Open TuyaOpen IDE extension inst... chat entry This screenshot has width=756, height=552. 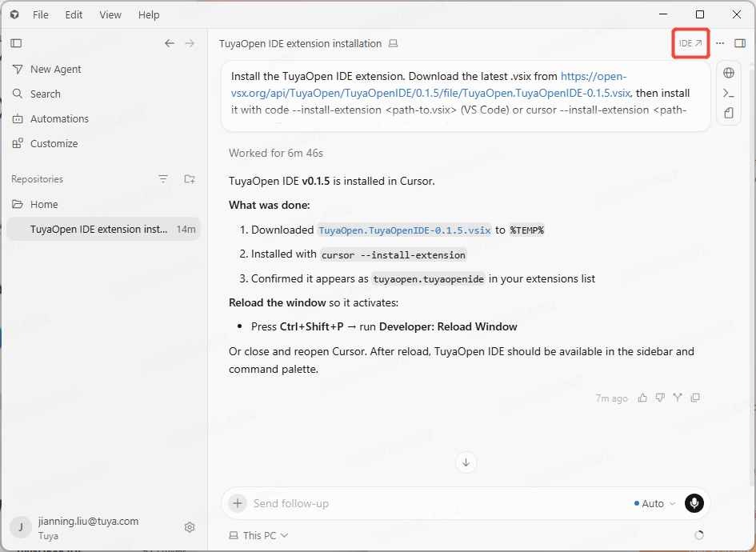click(104, 229)
